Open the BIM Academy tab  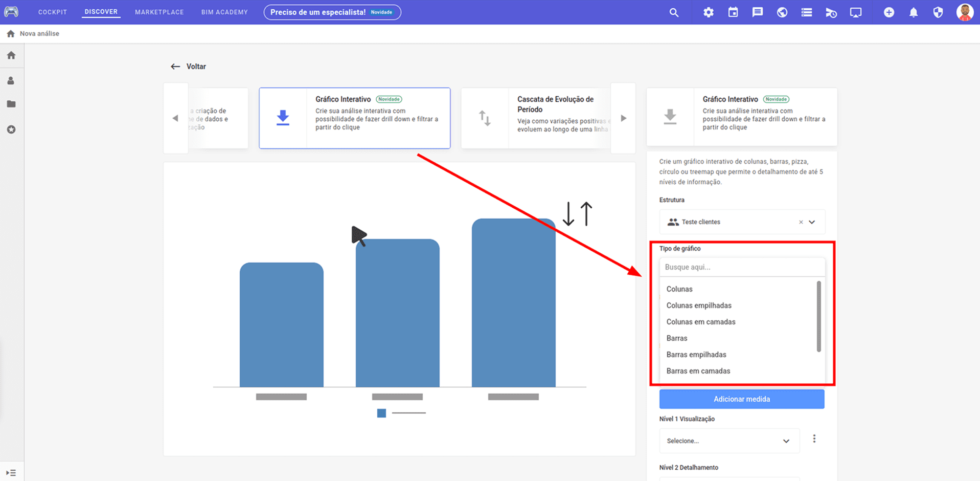224,12
